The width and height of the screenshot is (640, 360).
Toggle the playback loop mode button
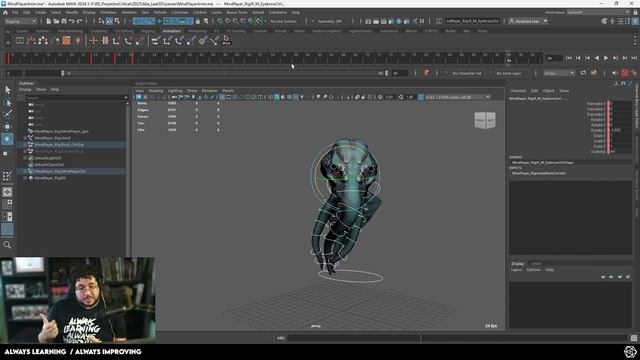(583, 73)
